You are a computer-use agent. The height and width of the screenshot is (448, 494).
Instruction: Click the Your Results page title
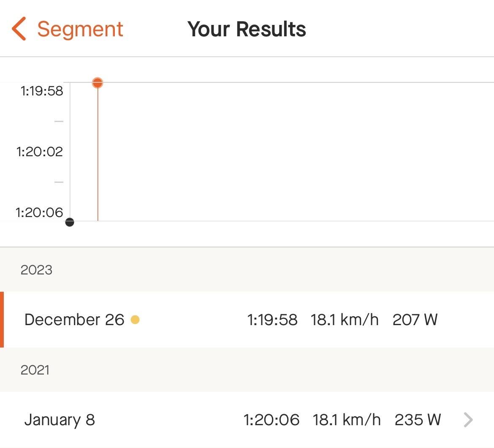247,29
